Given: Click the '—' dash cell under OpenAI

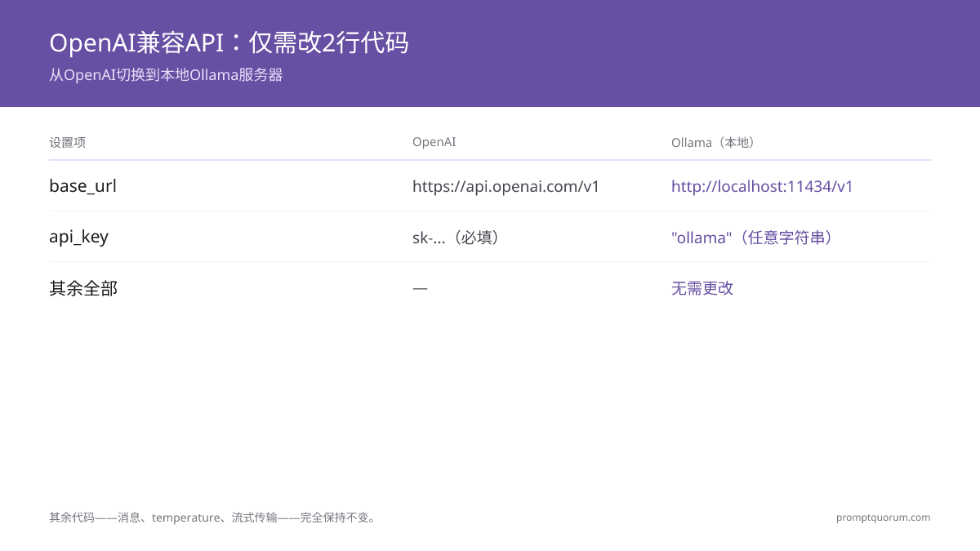Looking at the screenshot, I should [x=420, y=288].
